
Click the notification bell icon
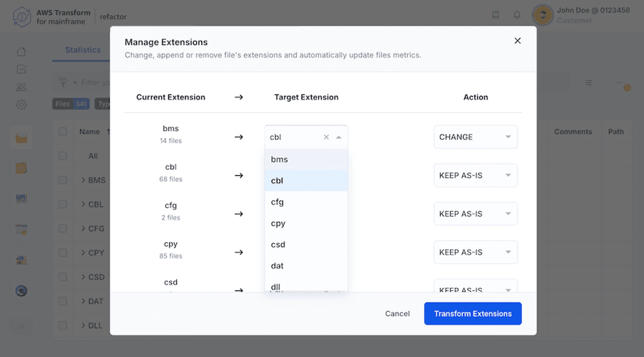click(517, 15)
